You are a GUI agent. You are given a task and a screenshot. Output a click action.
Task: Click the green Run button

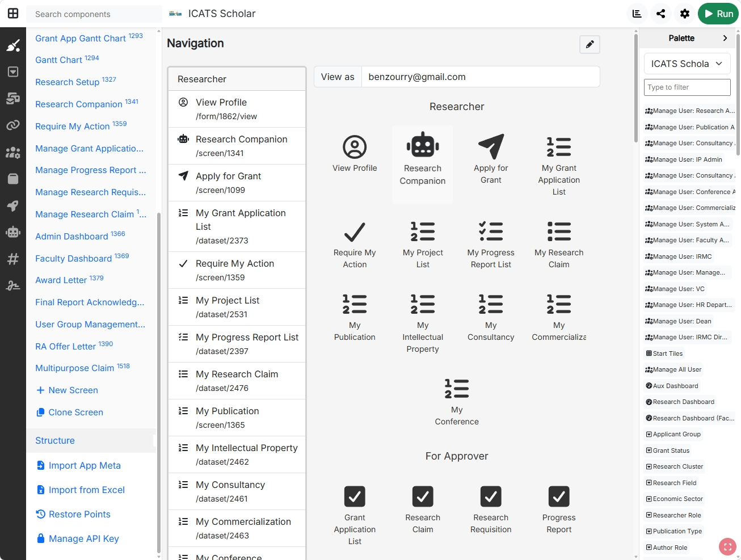coord(718,14)
